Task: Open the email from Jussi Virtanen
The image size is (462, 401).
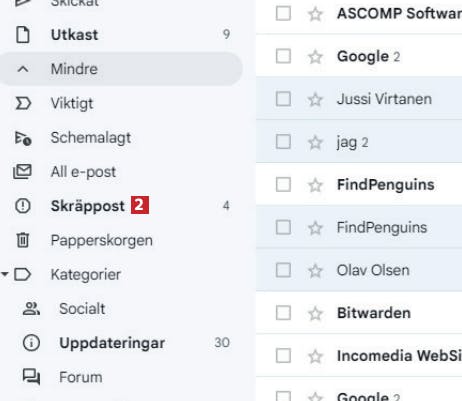Action: click(359, 99)
